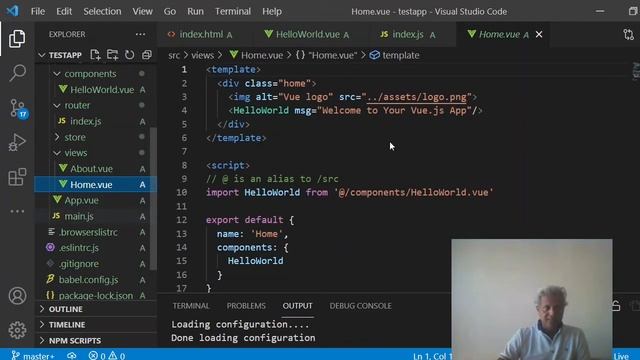The height and width of the screenshot is (360, 640).
Task: Close the Home.vue editor tab
Action: [539, 35]
